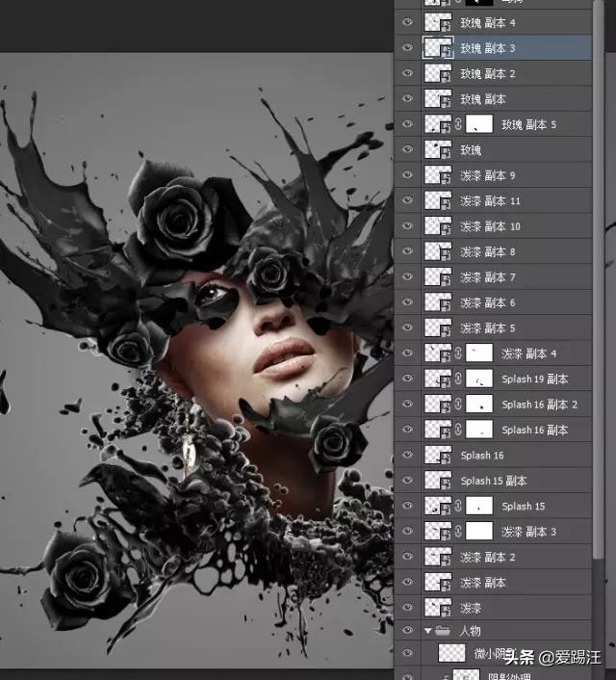Viewport: 616px width, 680px height.
Task: Collapse the 人物 layer group
Action: pyautogui.click(x=428, y=630)
